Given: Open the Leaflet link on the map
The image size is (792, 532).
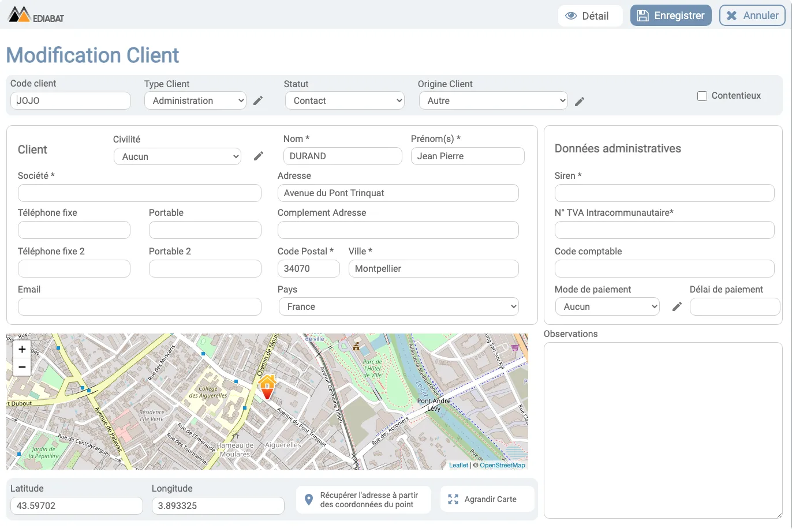Looking at the screenshot, I should point(458,465).
